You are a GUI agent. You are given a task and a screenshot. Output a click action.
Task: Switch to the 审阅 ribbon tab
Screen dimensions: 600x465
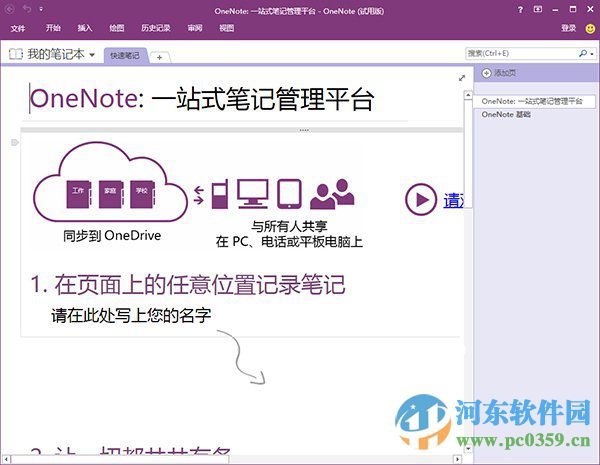(x=195, y=28)
